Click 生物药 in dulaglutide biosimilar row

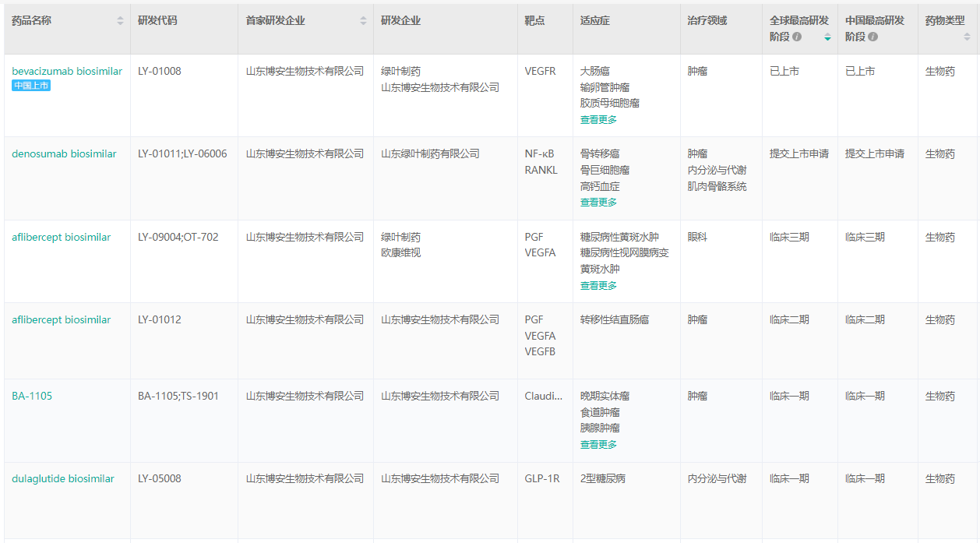click(940, 478)
